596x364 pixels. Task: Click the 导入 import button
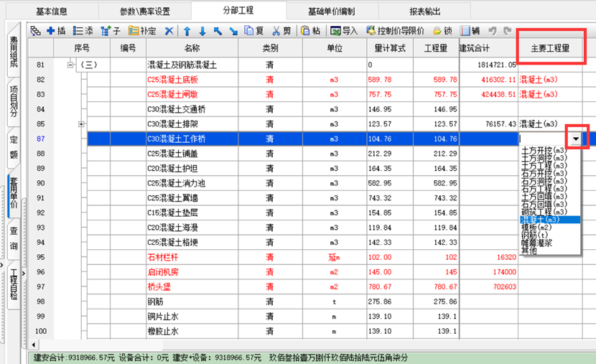point(344,31)
